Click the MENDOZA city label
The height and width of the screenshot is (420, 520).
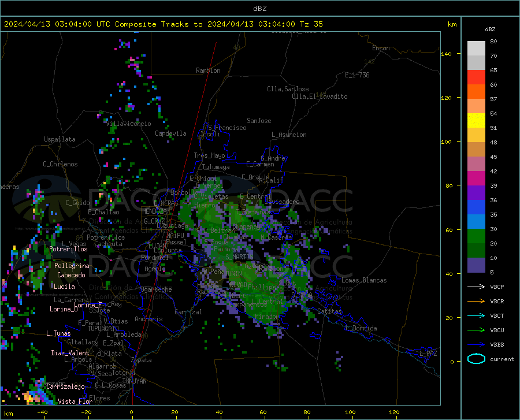click(154, 211)
